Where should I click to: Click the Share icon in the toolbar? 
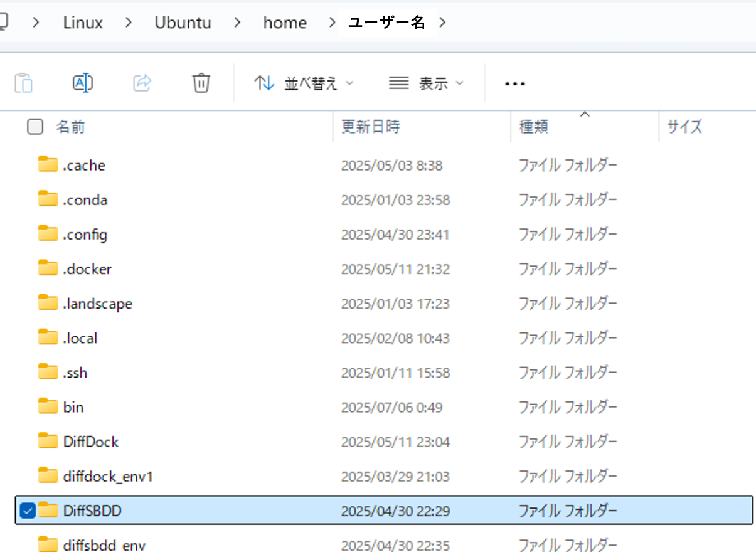[x=142, y=82]
